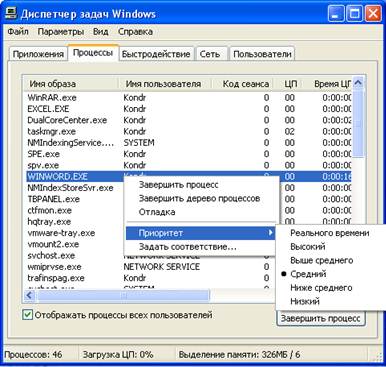386x367 pixels.
Task: Click the NETWORK SERVICE user of wmiprvse.exe
Action: coord(162,267)
